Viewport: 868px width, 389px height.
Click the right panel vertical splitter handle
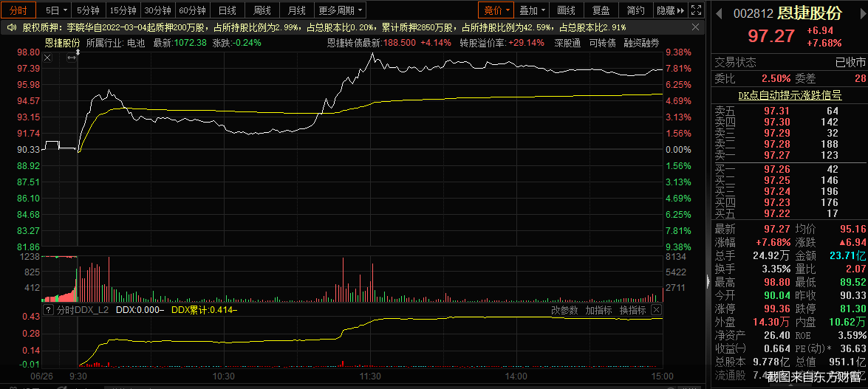click(x=708, y=280)
